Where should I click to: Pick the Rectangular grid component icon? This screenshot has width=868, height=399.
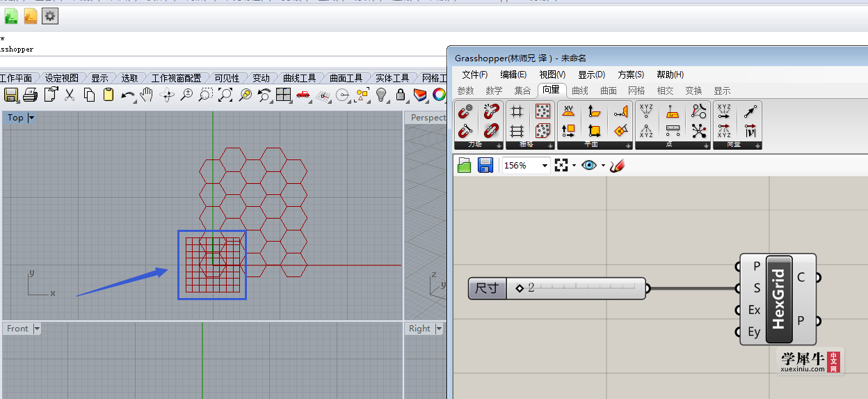click(517, 130)
